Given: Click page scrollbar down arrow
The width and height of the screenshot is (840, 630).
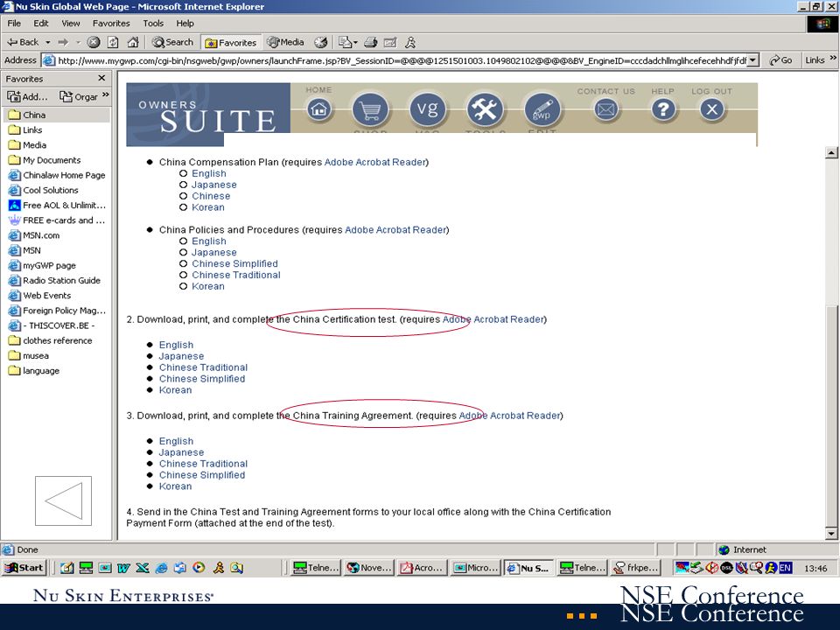Looking at the screenshot, I should coord(831,533).
